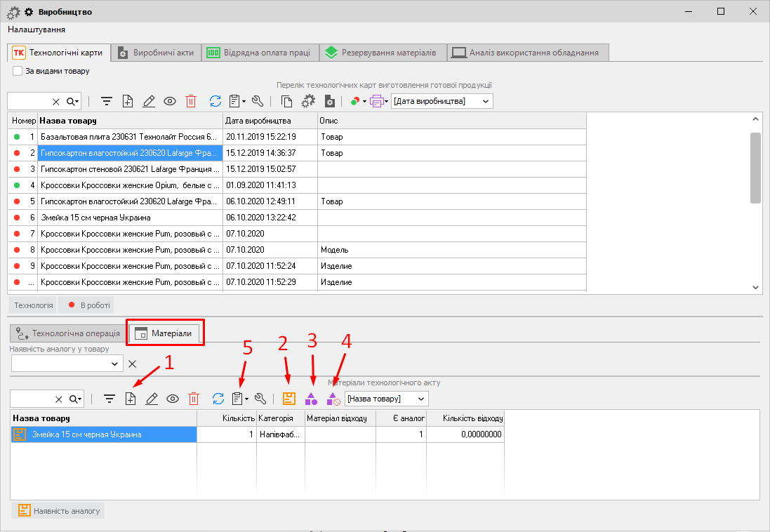Click the refresh icon in upper toolbar
The image size is (770, 532).
coord(216,101)
